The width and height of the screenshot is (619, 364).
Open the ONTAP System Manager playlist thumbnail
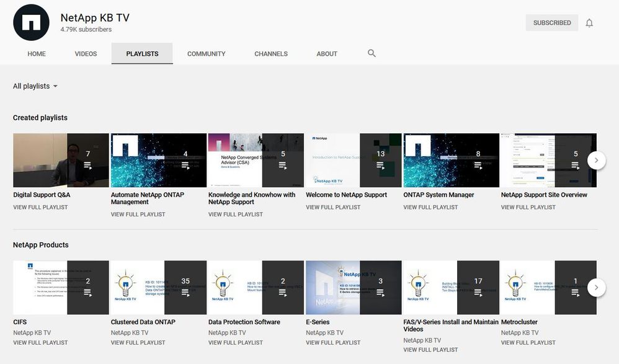(451, 160)
